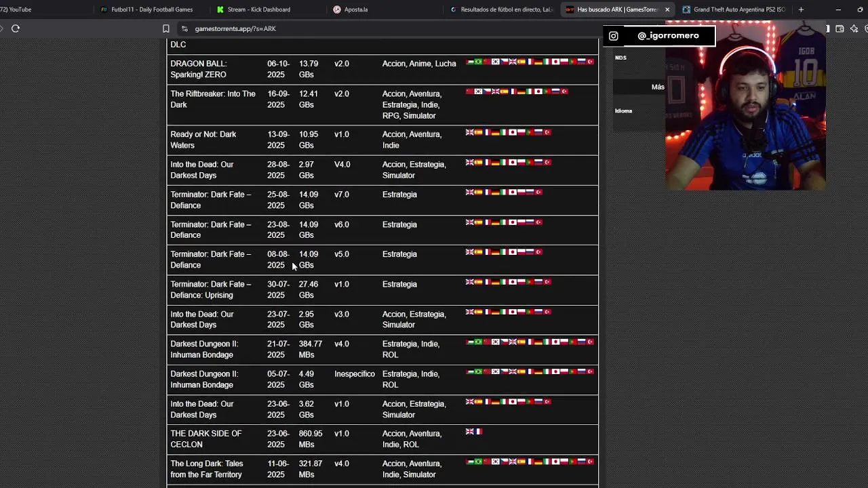
Task: Open the Leo AI sparkle icon
Action: tap(854, 28)
